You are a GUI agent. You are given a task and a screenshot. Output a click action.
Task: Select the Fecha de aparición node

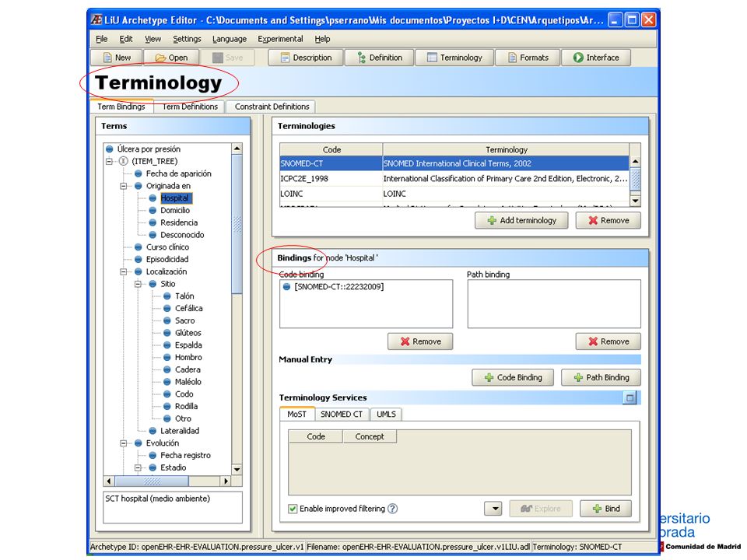pos(179,173)
